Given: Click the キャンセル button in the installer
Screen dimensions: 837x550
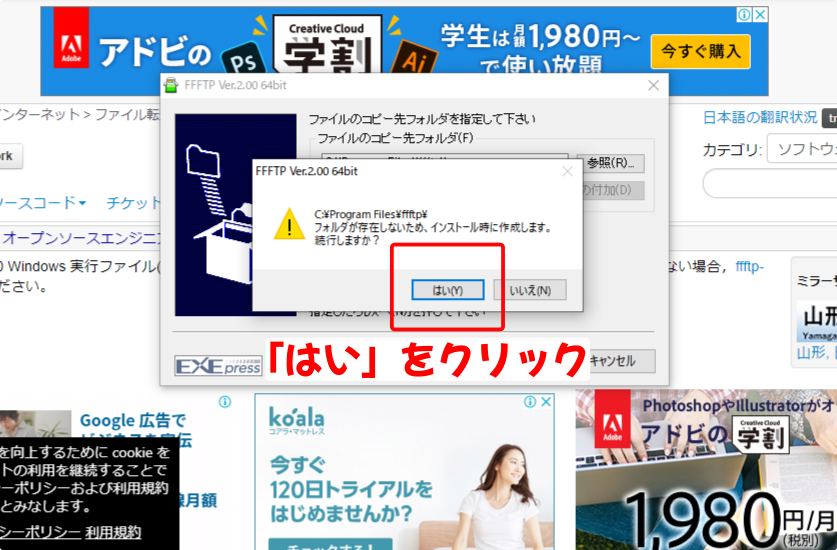Looking at the screenshot, I should pos(621,361).
